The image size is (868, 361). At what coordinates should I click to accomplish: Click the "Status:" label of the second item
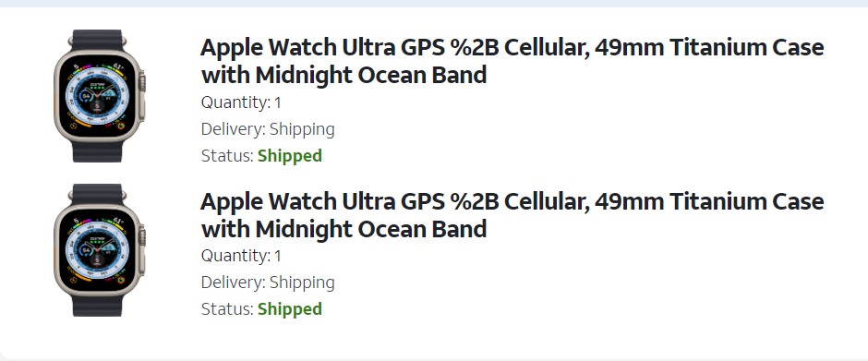[227, 309]
